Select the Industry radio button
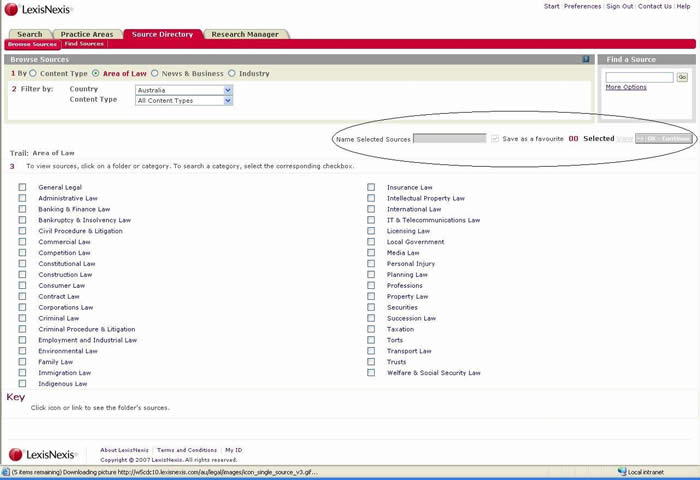Screen dimensions: 700x480 coord(232,73)
